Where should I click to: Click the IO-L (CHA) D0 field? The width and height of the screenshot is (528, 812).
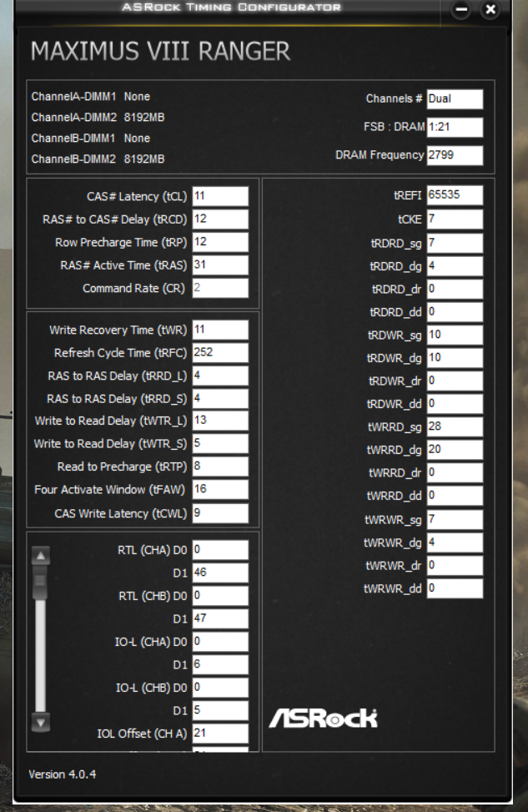220,642
